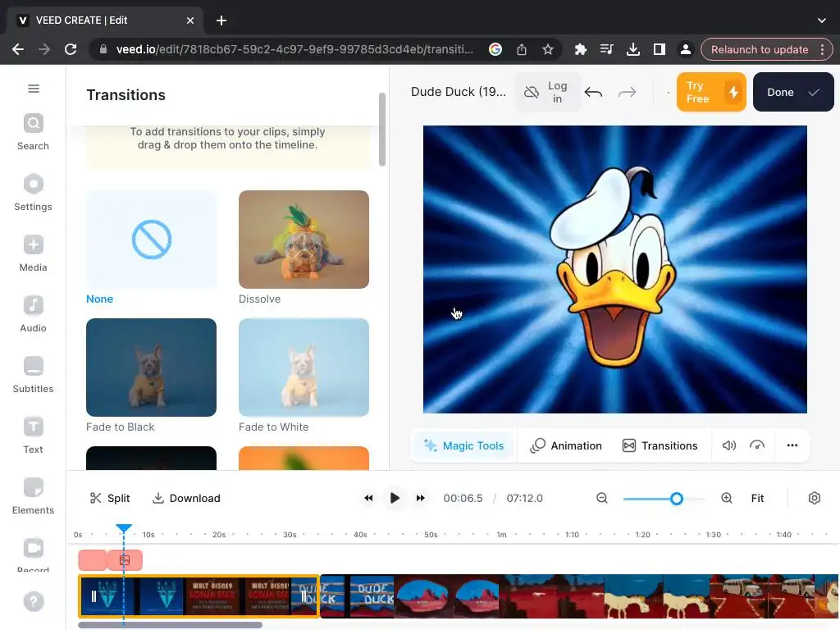Open the browser profile icon
The height and width of the screenshot is (630, 840).
tap(685, 49)
